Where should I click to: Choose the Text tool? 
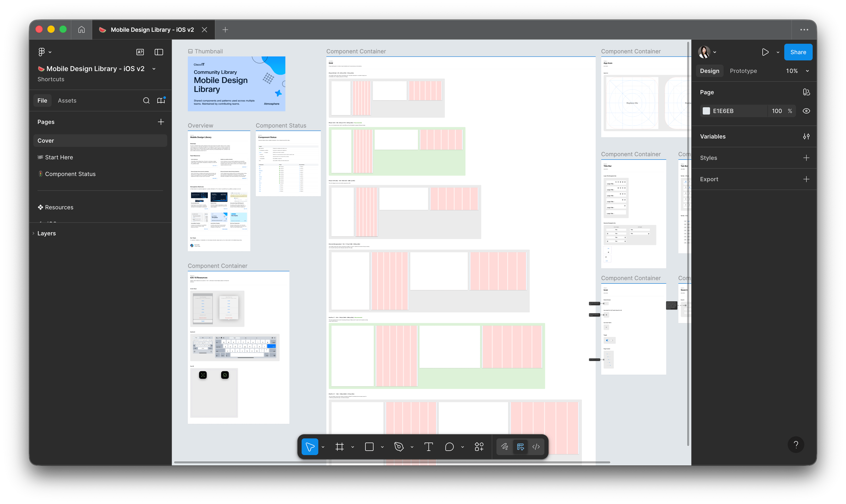[428, 447]
